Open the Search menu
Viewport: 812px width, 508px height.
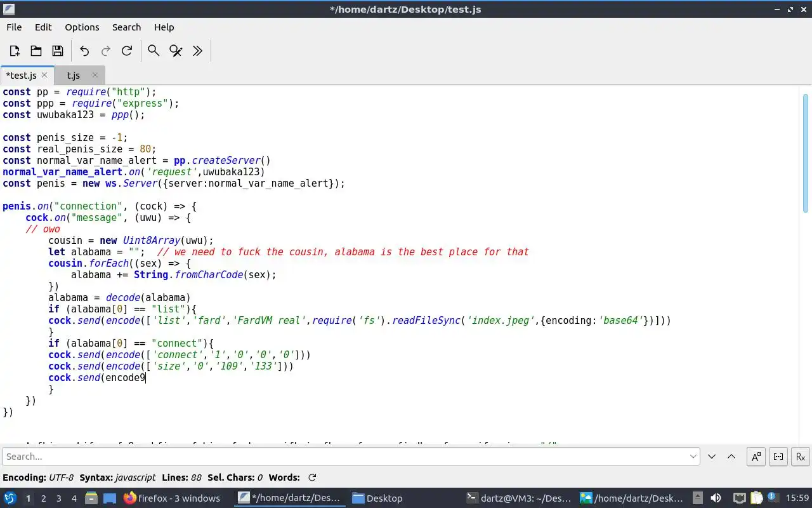tap(126, 27)
